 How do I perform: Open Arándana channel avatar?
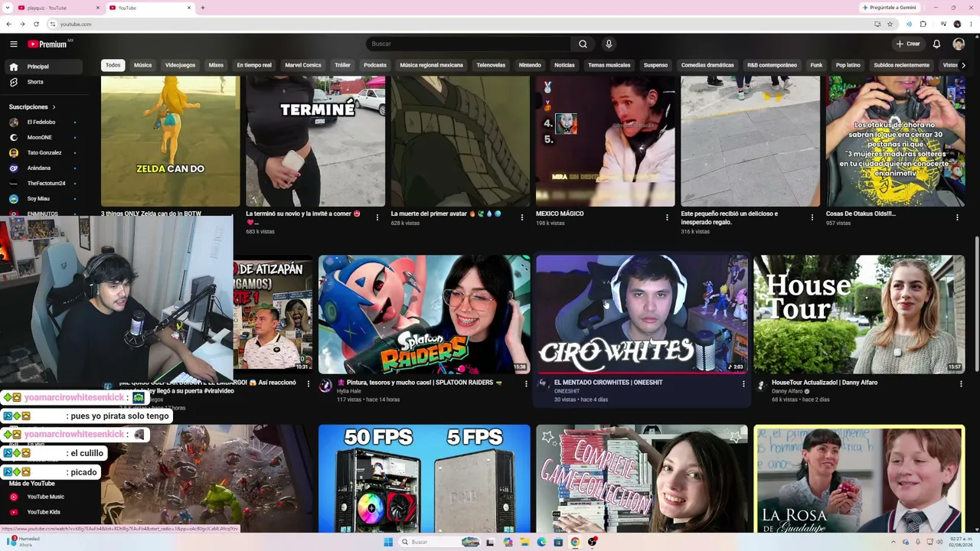tap(14, 168)
